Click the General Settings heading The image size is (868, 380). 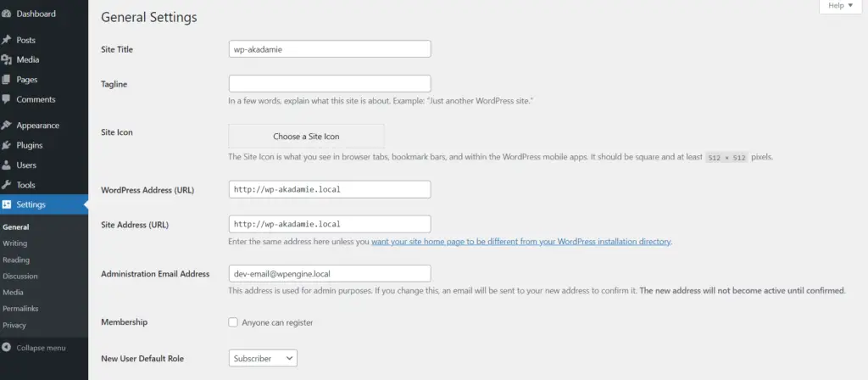(149, 17)
